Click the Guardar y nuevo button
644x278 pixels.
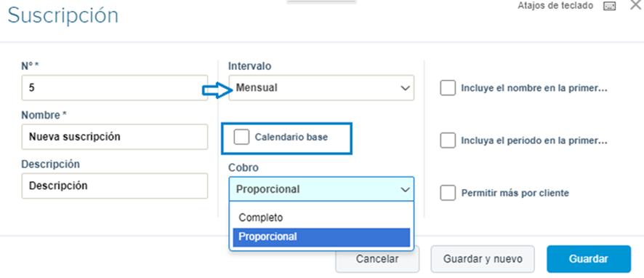(x=483, y=259)
